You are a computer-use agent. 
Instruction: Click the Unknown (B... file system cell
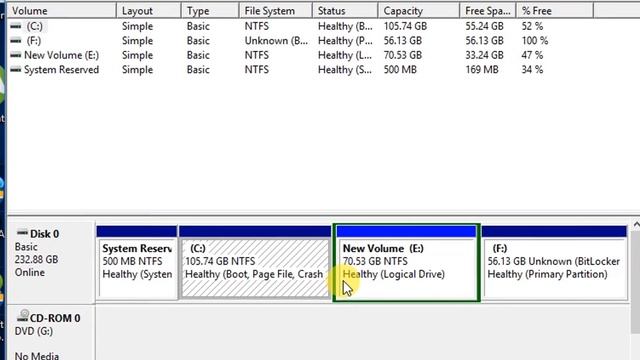click(x=276, y=41)
